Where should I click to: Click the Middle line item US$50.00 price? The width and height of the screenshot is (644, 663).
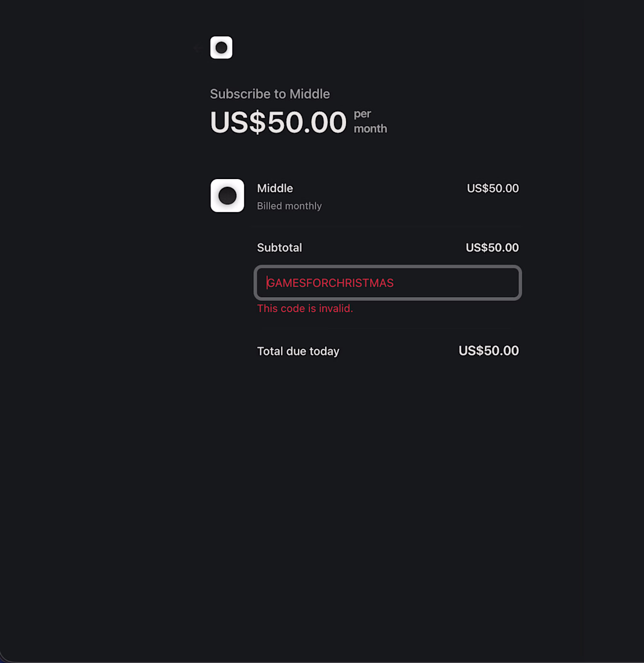point(492,189)
